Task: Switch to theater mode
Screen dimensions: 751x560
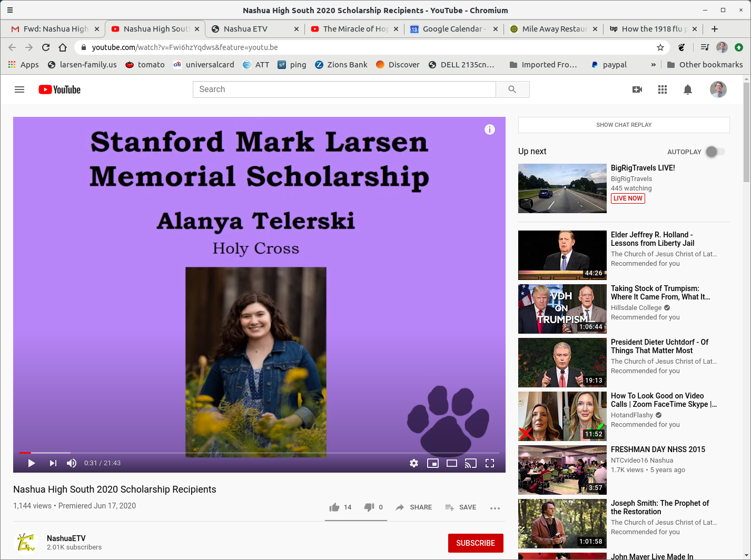Action: pyautogui.click(x=452, y=463)
